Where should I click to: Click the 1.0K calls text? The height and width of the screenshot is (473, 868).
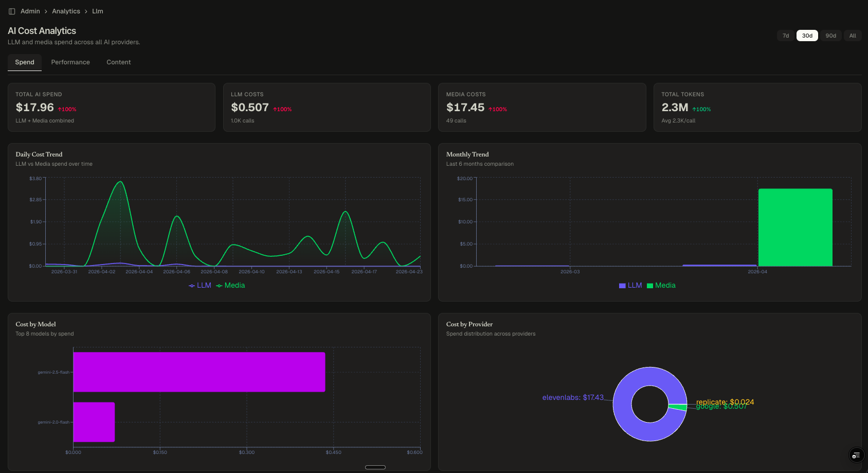243,121
